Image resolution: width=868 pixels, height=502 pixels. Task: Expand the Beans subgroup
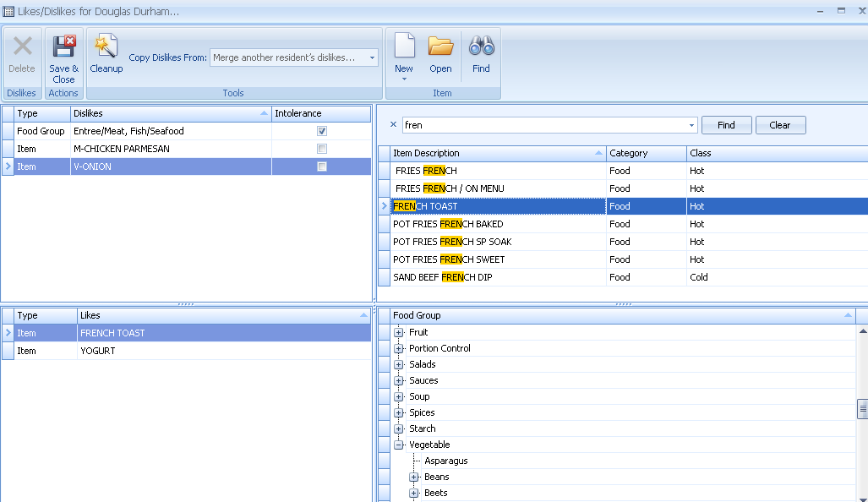[x=413, y=477]
